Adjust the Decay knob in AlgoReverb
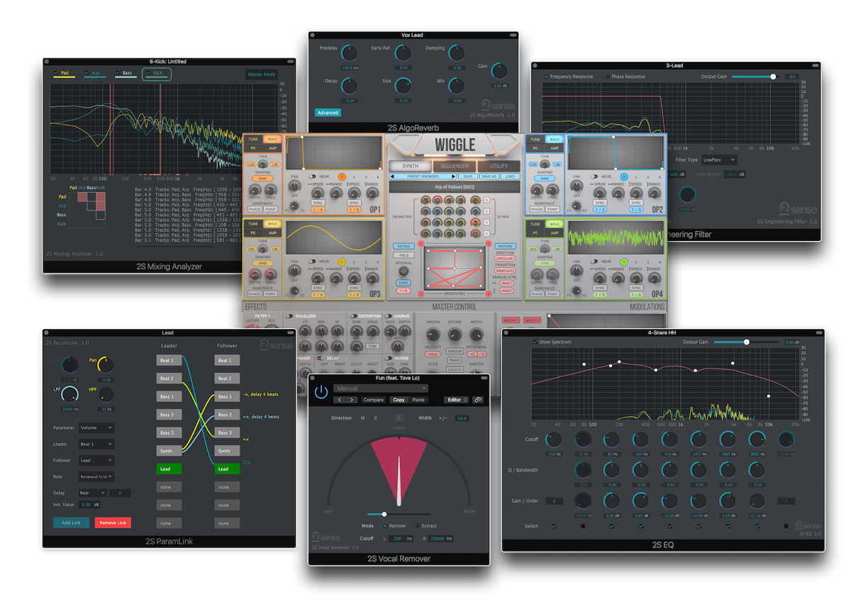This screenshot has height=616, width=851. (x=348, y=86)
